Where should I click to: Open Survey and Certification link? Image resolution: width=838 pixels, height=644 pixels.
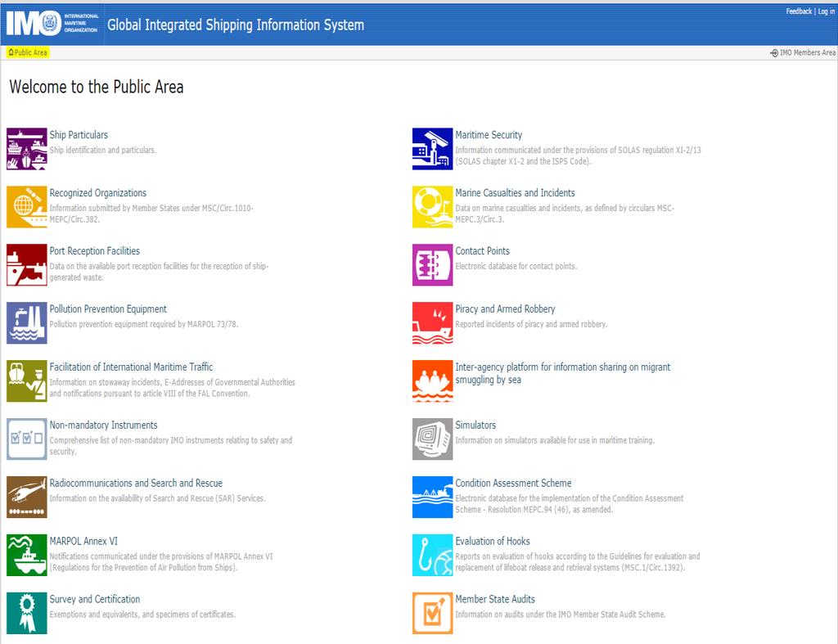pyautogui.click(x=95, y=599)
